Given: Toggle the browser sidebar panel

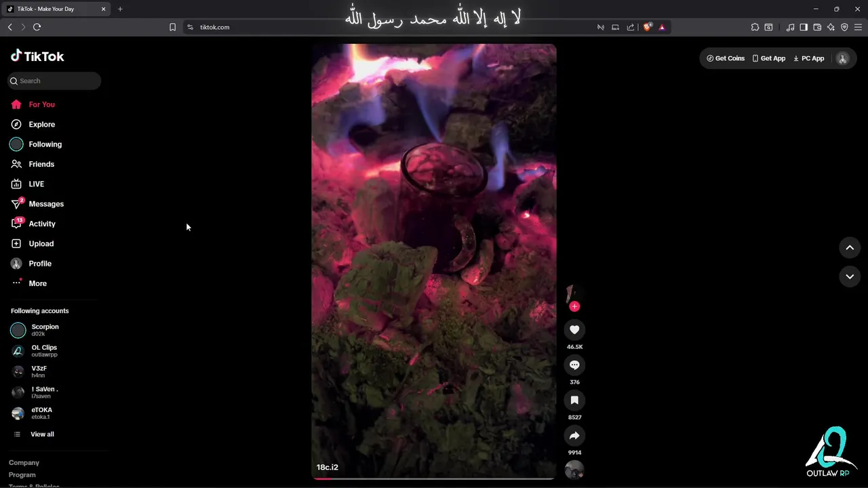Looking at the screenshot, I should pos(804,27).
